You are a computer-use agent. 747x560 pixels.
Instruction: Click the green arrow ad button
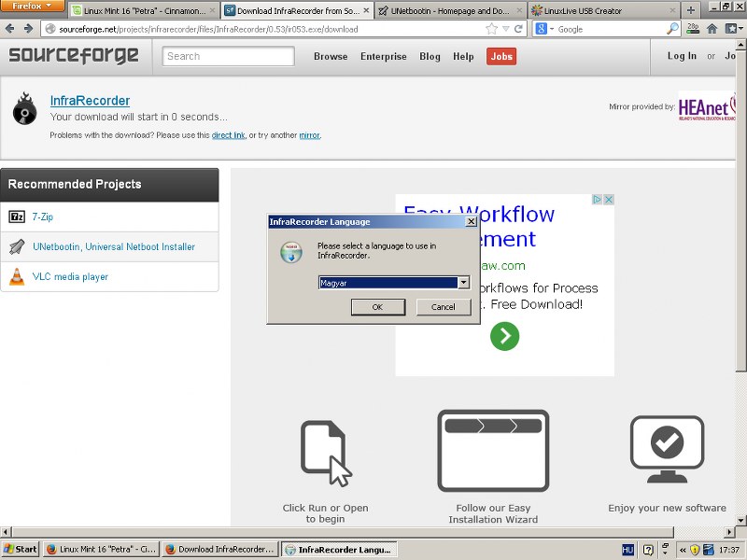pos(504,336)
